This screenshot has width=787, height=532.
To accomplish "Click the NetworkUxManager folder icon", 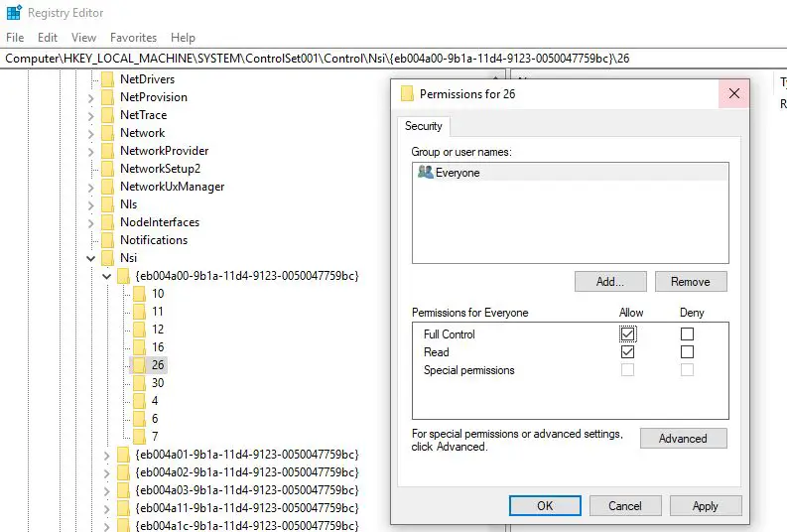I will point(108,187).
